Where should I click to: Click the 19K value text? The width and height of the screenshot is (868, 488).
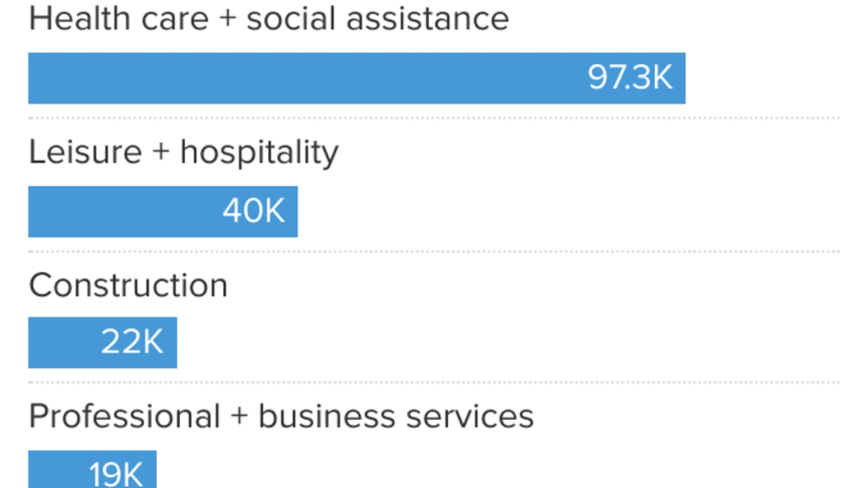[116, 474]
